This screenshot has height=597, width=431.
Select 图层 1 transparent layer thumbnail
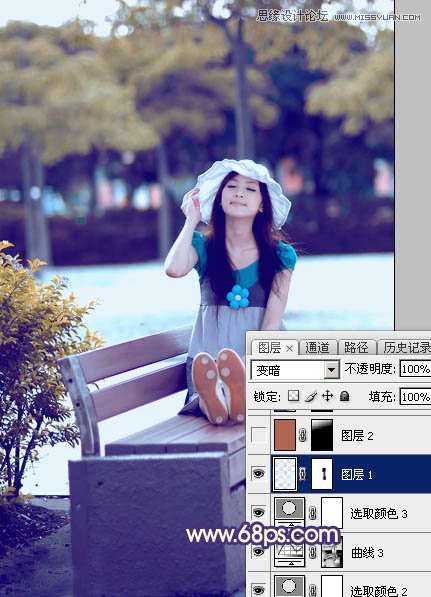[285, 474]
